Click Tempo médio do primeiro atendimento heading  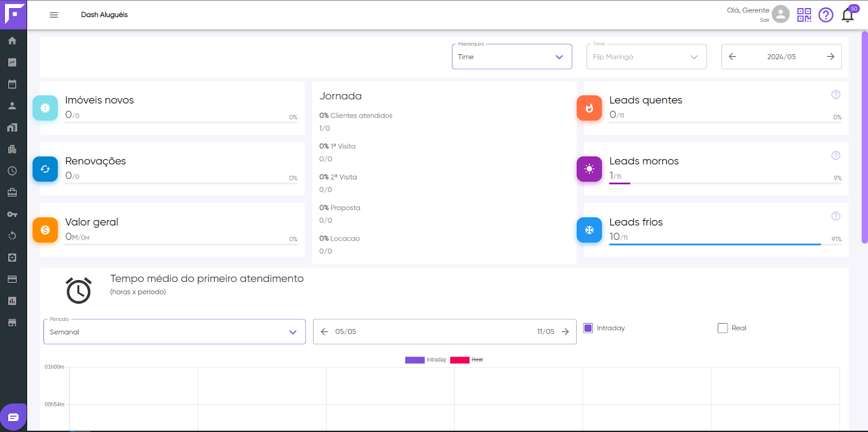point(207,279)
